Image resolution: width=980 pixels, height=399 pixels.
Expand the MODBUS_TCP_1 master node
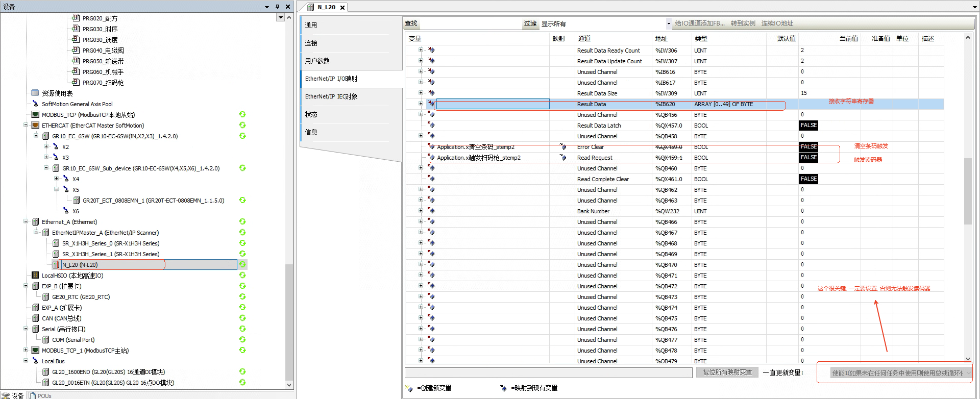[26, 350]
